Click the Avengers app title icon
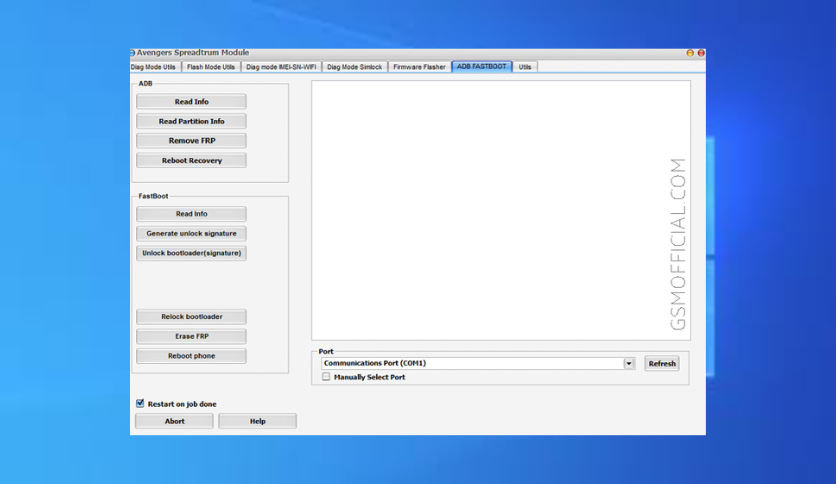 pos(132,52)
